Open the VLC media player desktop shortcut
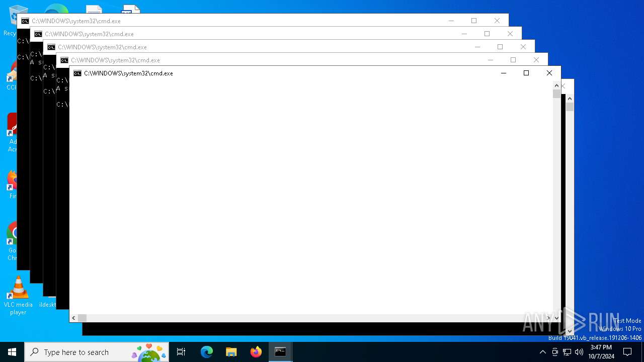 point(18,296)
